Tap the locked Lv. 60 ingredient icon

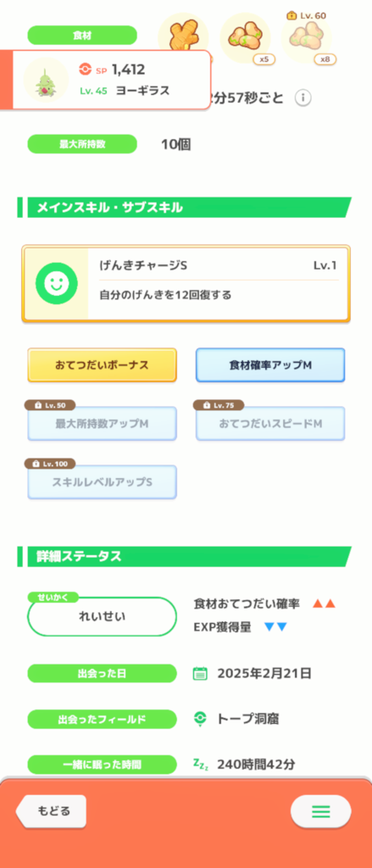306,37
